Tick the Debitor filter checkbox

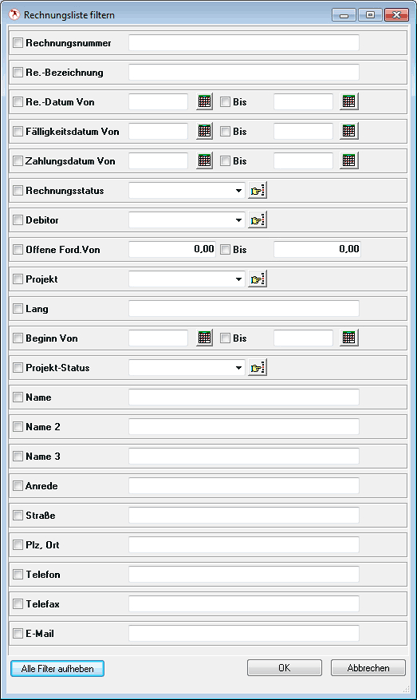(x=18, y=220)
